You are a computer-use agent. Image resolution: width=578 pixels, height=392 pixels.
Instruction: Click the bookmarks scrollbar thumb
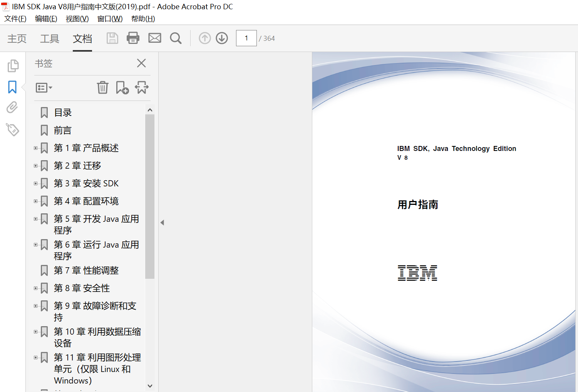[150, 196]
